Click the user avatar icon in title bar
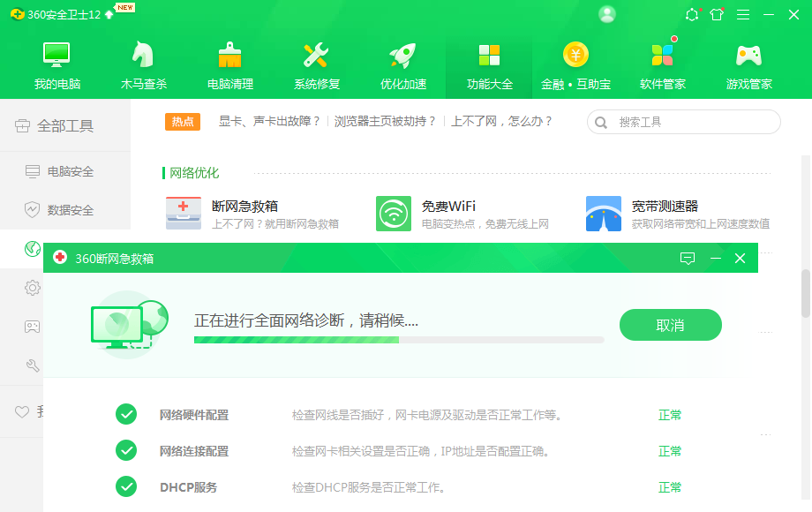The image size is (812, 512). (607, 14)
